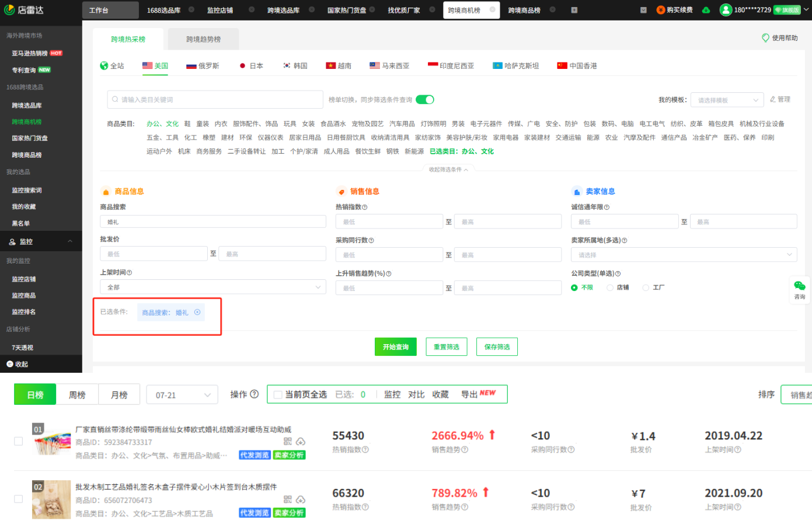Click the cloud icon for product 656072706473
The image size is (812, 520).
pyautogui.click(x=301, y=500)
